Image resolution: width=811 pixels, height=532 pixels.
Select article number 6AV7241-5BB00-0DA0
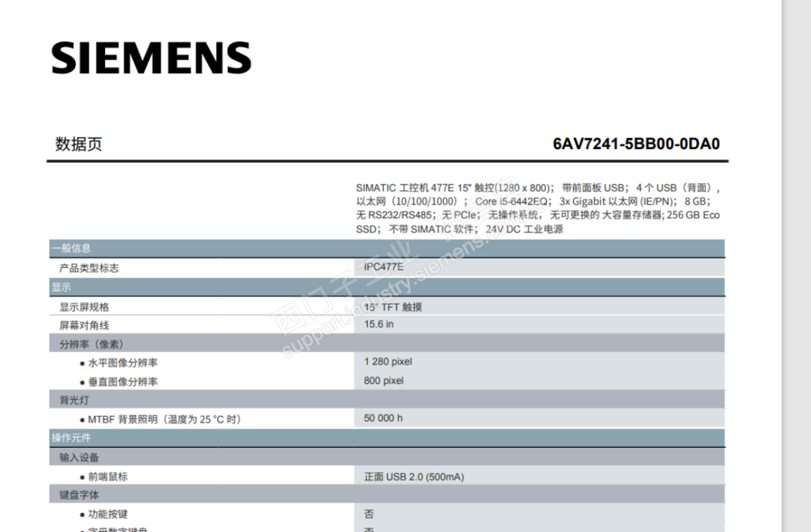click(636, 144)
